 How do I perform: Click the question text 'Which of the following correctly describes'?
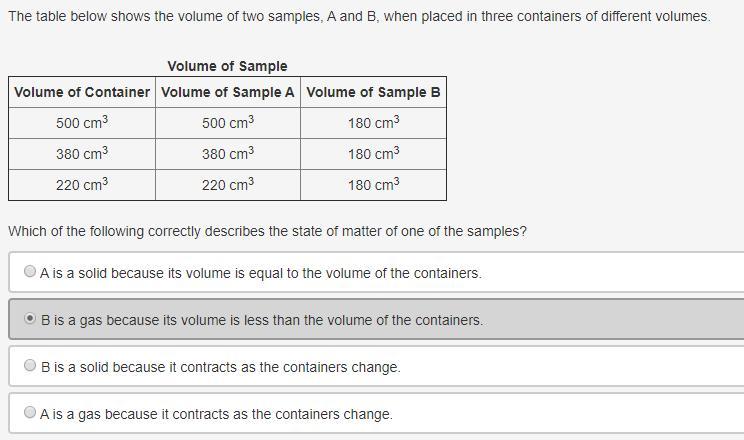pyautogui.click(x=268, y=231)
